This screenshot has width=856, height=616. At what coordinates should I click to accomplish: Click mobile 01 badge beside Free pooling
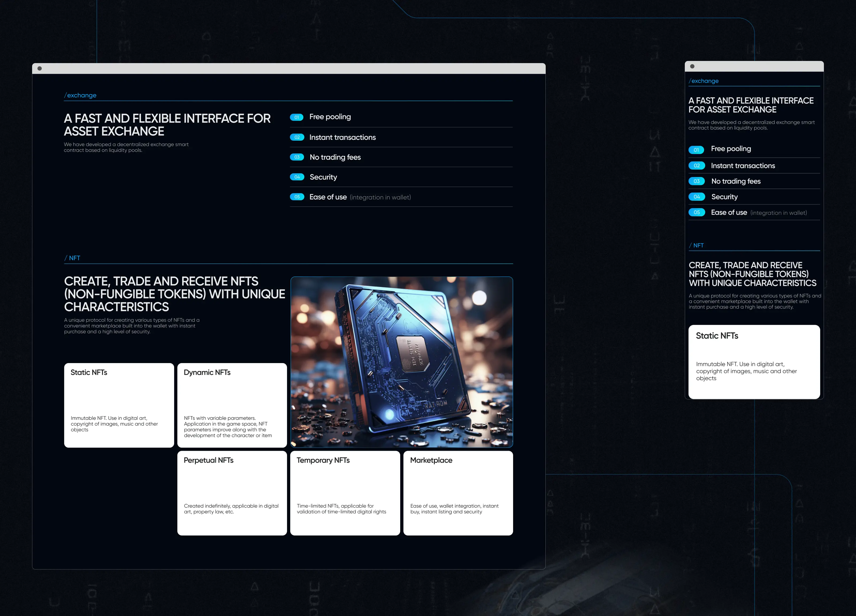[x=696, y=150]
